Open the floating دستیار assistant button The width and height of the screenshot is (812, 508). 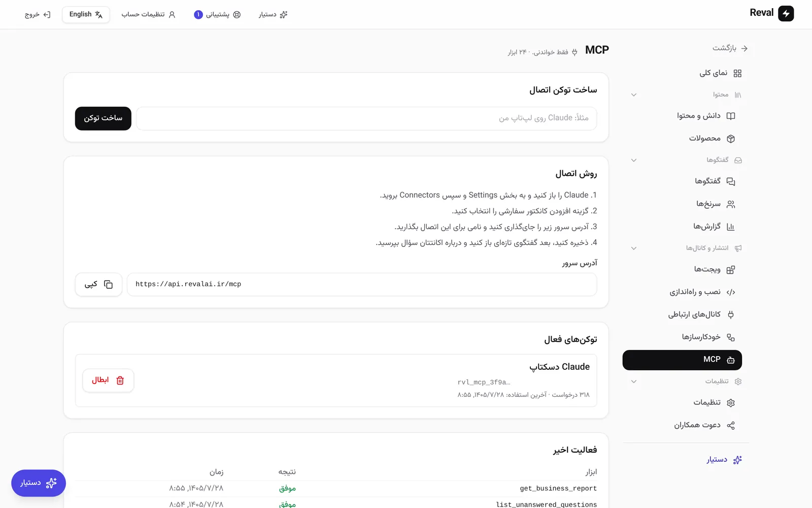(x=39, y=483)
